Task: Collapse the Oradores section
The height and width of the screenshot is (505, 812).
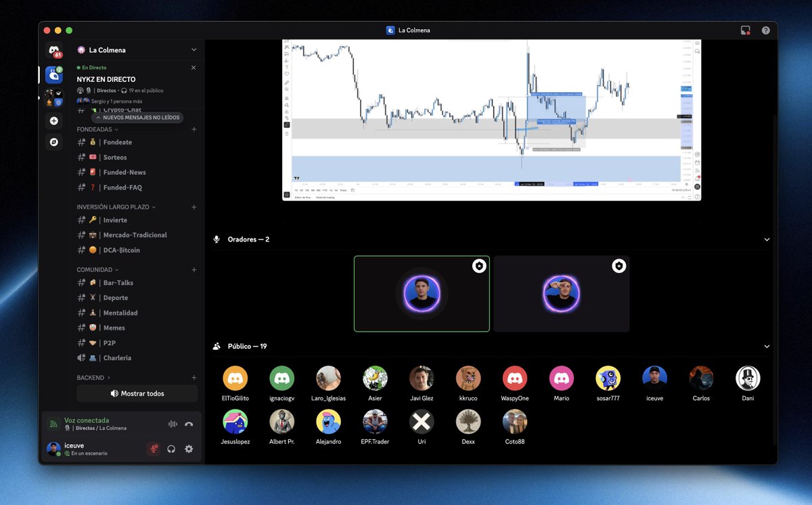Action: click(x=767, y=240)
